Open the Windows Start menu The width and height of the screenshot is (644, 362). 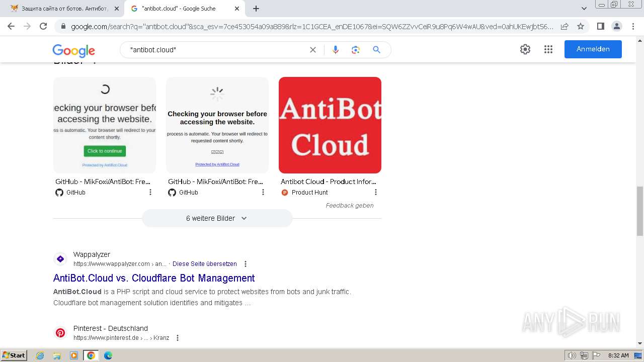[x=14, y=355]
